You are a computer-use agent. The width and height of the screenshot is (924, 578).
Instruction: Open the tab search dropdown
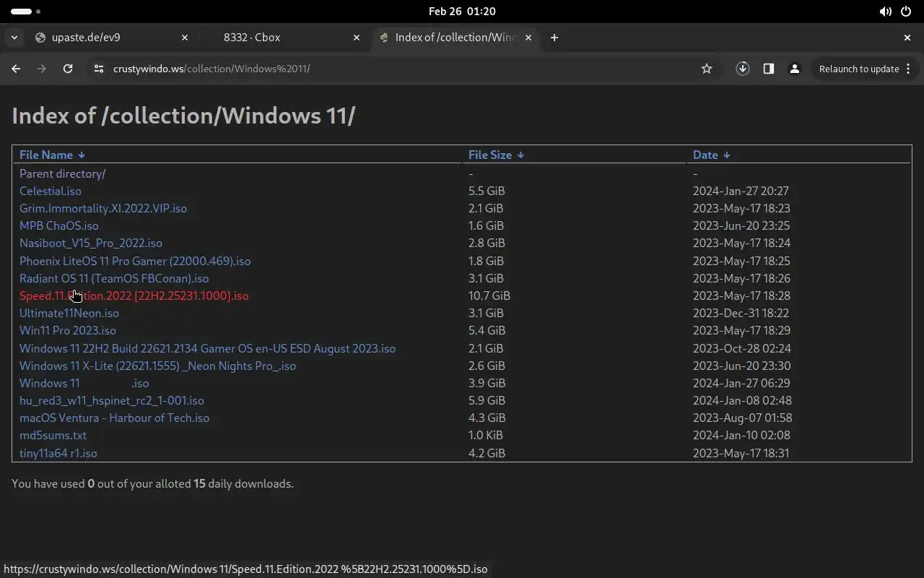[x=14, y=38]
